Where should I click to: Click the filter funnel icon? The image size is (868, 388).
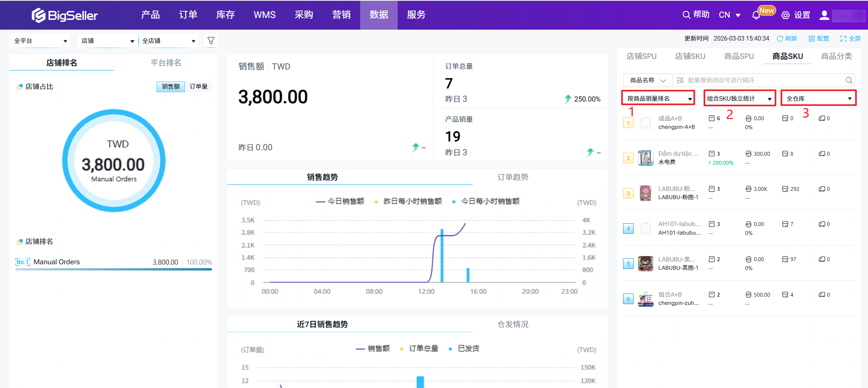click(x=211, y=41)
